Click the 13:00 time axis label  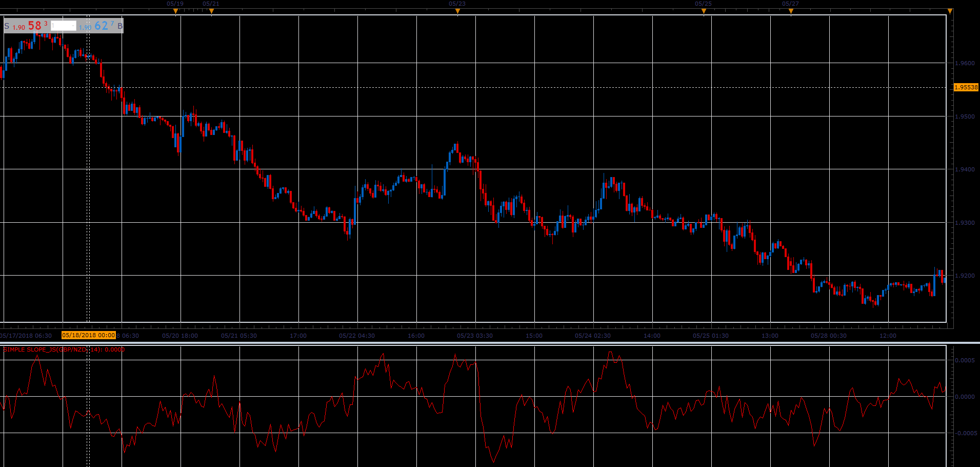tap(770, 336)
